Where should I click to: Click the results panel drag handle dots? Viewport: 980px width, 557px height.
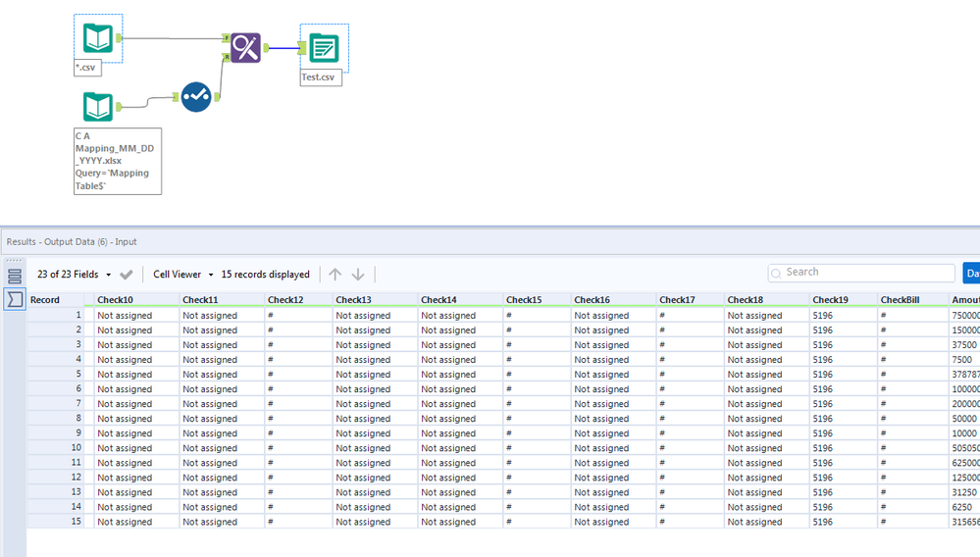(15, 261)
